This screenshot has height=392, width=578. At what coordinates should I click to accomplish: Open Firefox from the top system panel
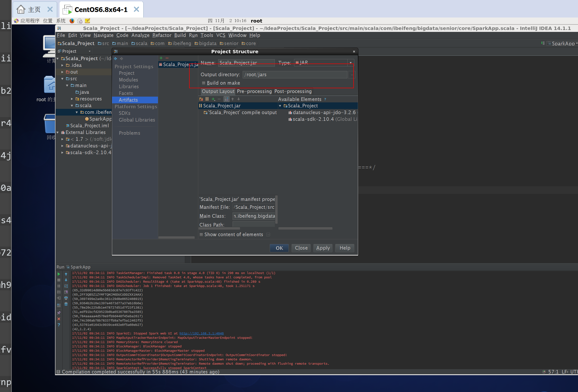(x=72, y=21)
